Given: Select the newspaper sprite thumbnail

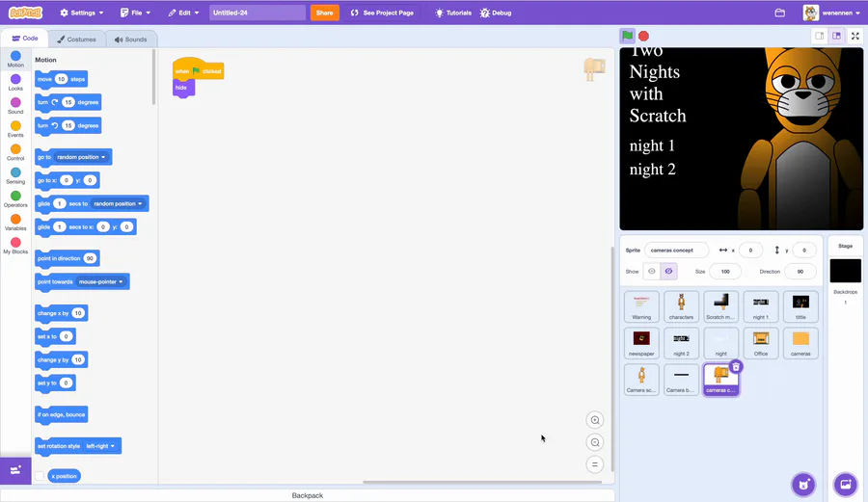Looking at the screenshot, I should (641, 343).
